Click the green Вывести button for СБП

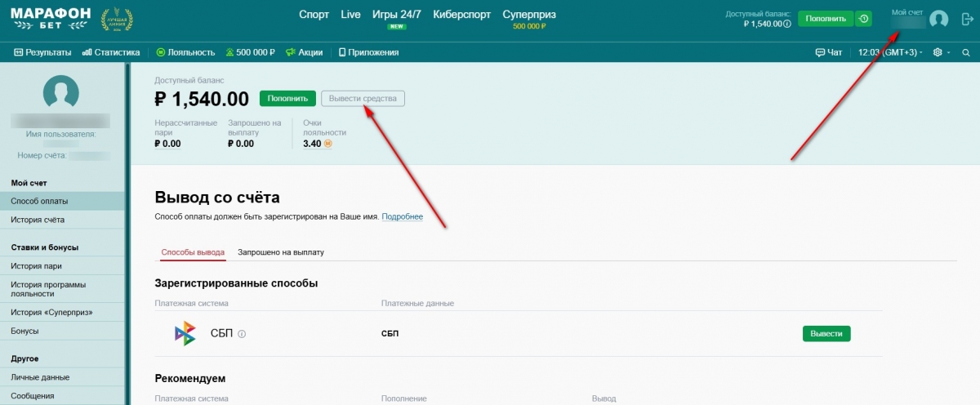[x=826, y=333]
